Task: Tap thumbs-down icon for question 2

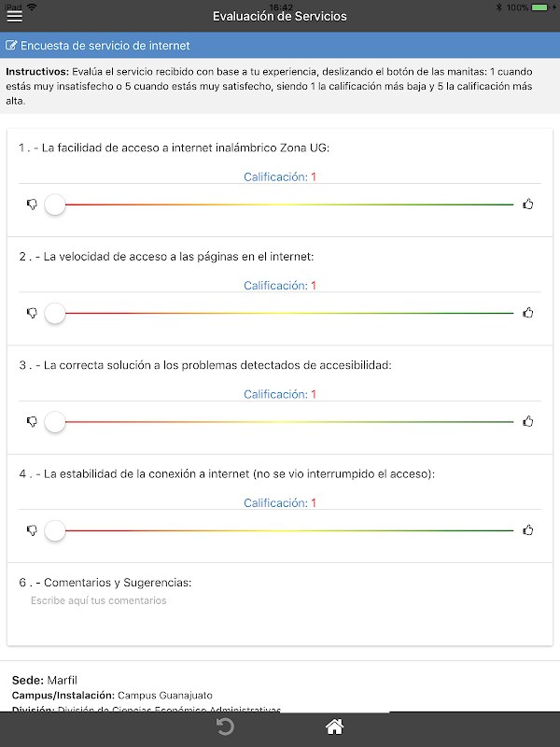Action: (x=32, y=314)
